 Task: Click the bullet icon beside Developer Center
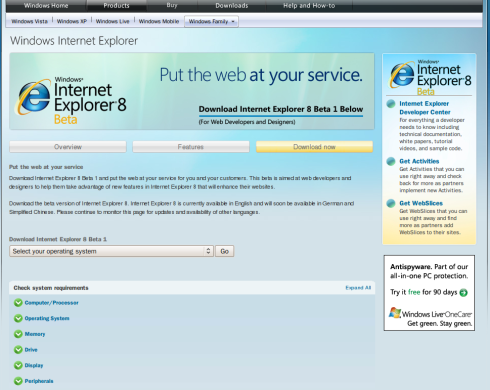391,104
